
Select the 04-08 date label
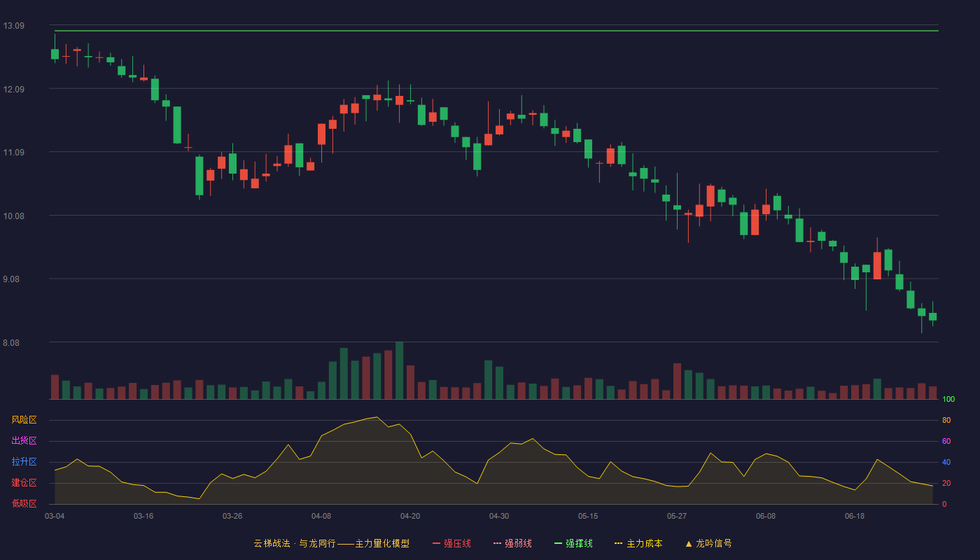click(x=321, y=516)
